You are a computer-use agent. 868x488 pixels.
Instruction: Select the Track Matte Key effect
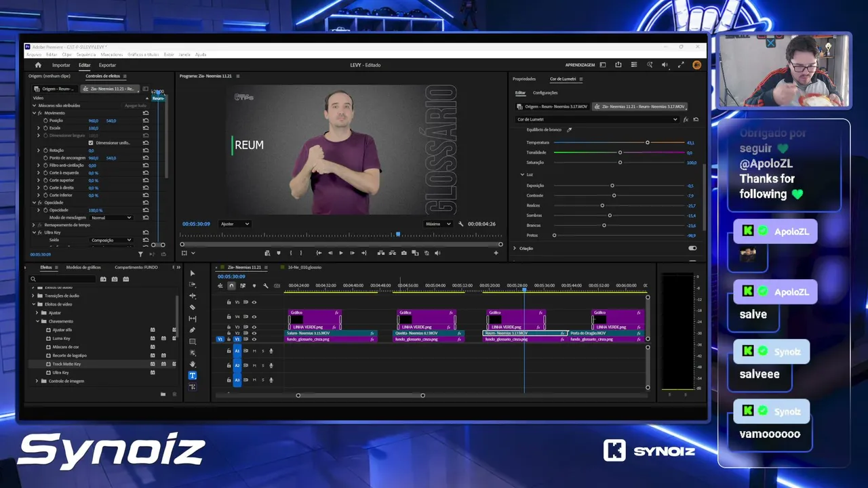(66, 364)
